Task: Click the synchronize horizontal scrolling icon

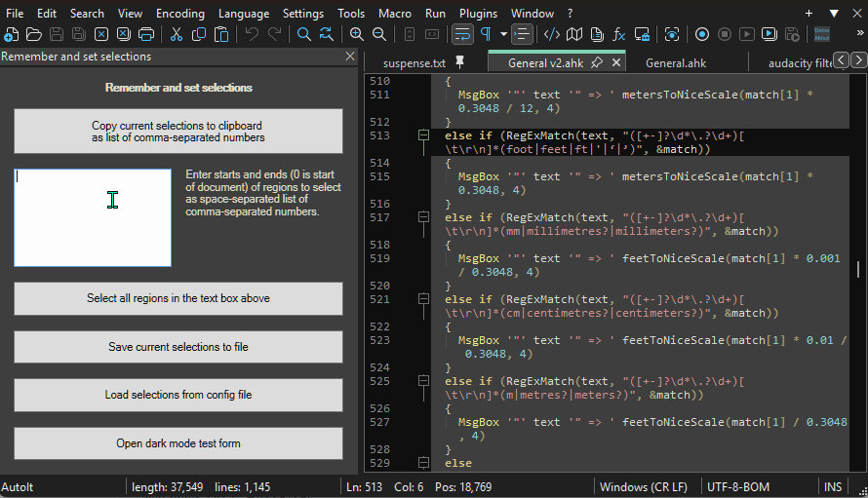Action: (432, 34)
